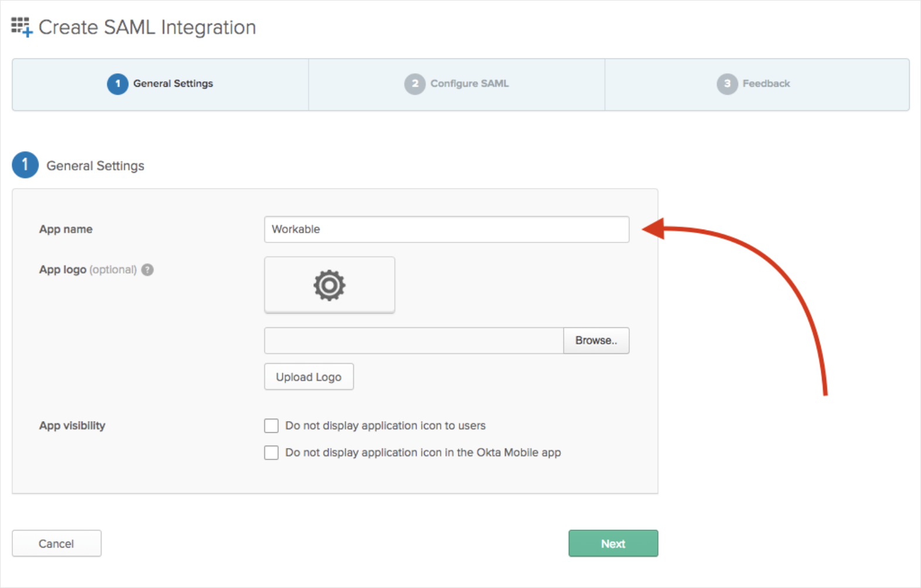Click the Browse.. button
Viewport: 921px width, 588px height.
point(596,340)
